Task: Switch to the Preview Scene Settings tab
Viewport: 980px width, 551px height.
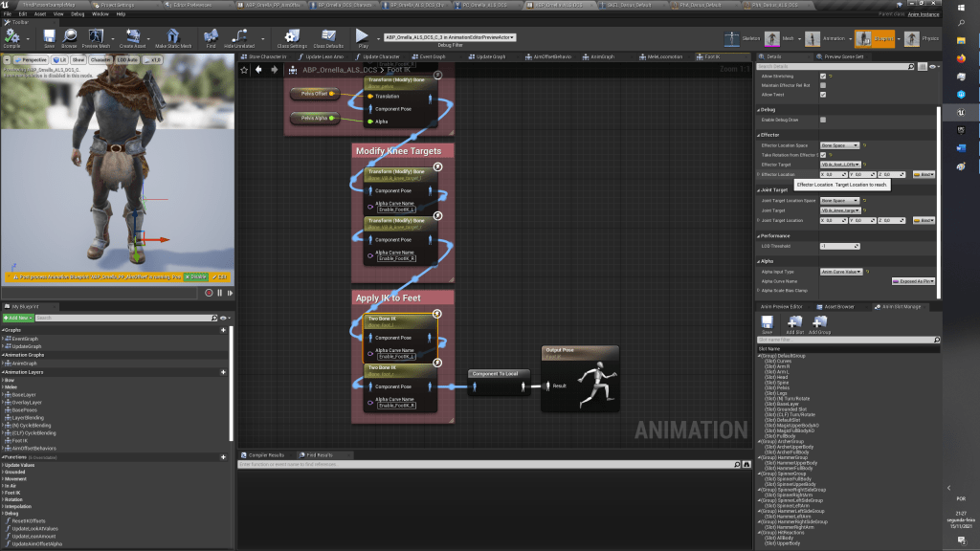Action: click(844, 56)
